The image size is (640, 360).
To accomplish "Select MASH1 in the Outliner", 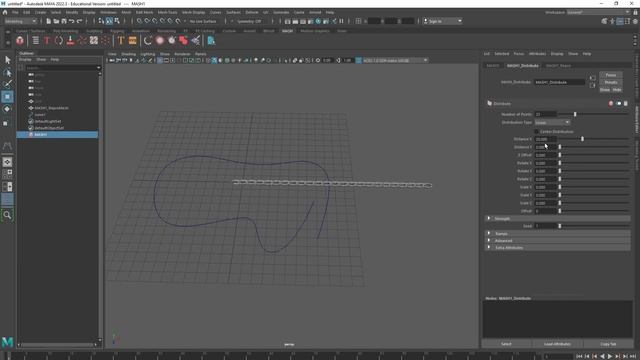I will 57,134.
